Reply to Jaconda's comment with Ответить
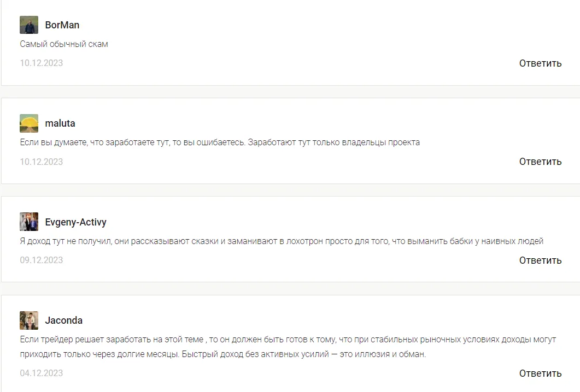Image resolution: width=580 pixels, height=392 pixels. point(540,373)
